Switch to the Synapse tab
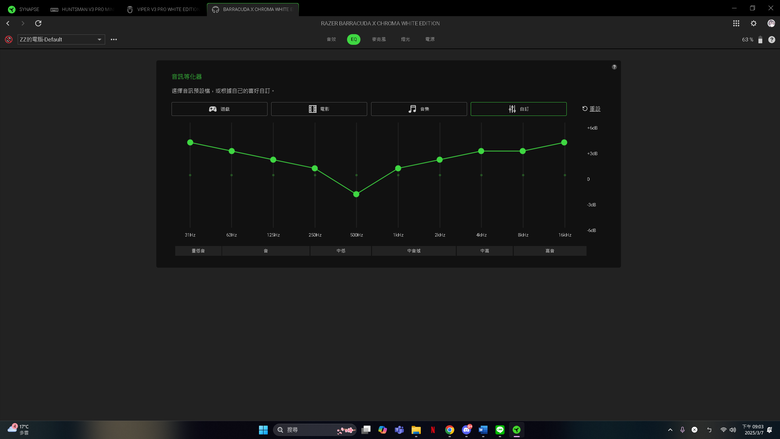This screenshot has height=439, width=780. (23, 9)
